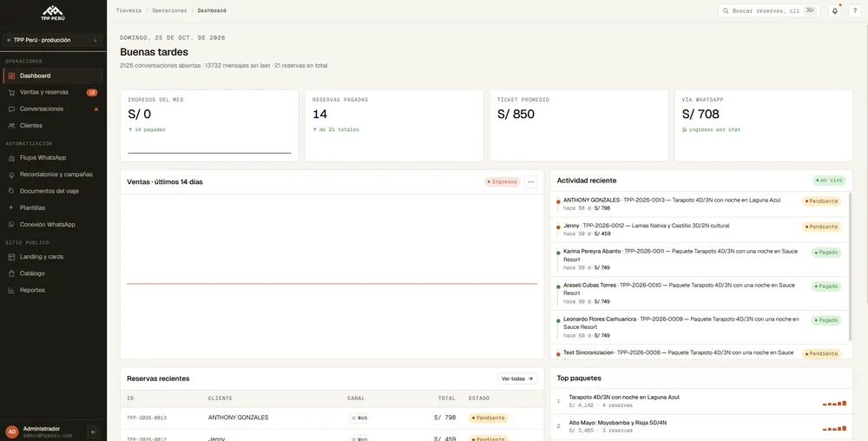Click the Dashboard breadcrumb

coord(212,10)
